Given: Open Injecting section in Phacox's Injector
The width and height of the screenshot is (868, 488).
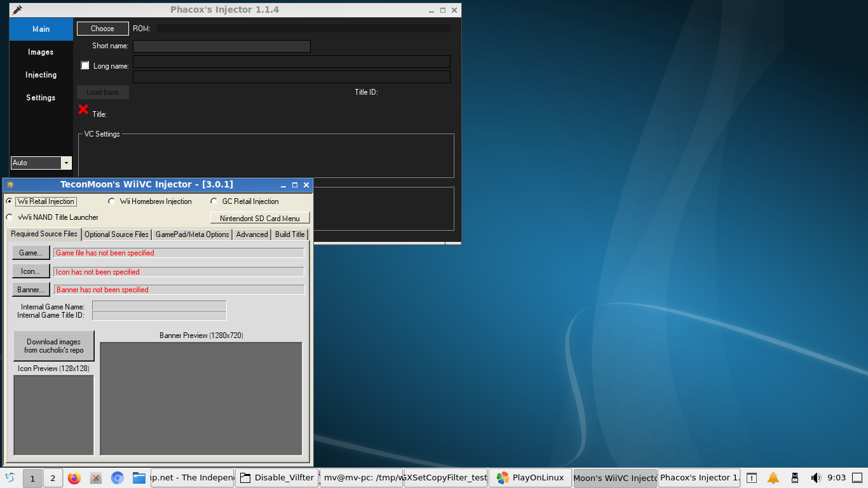Looking at the screenshot, I should click(41, 75).
